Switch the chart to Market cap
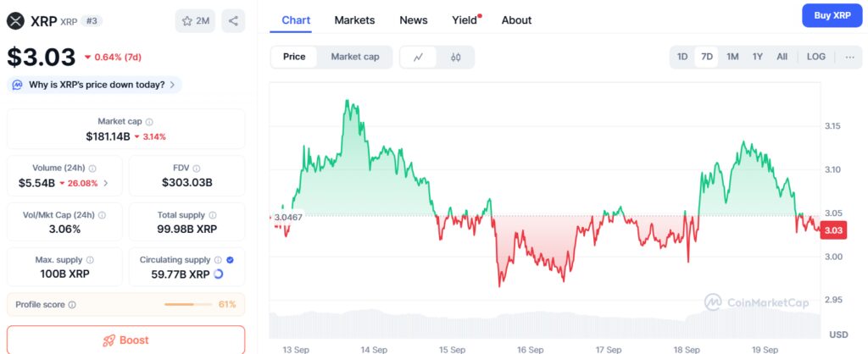Image resolution: width=868 pixels, height=354 pixels. [x=355, y=57]
